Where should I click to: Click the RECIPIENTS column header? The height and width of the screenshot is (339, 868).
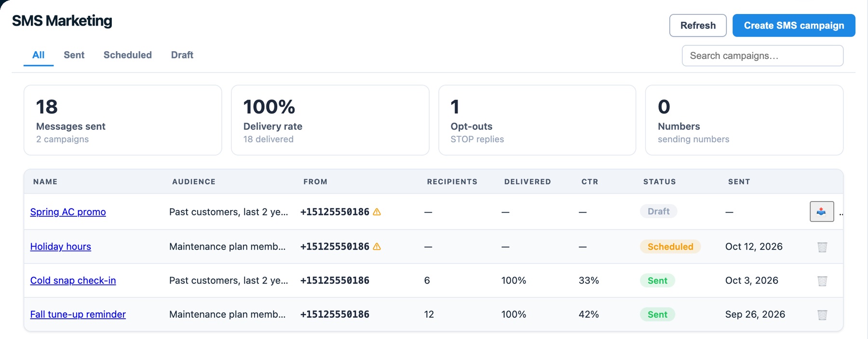click(452, 182)
